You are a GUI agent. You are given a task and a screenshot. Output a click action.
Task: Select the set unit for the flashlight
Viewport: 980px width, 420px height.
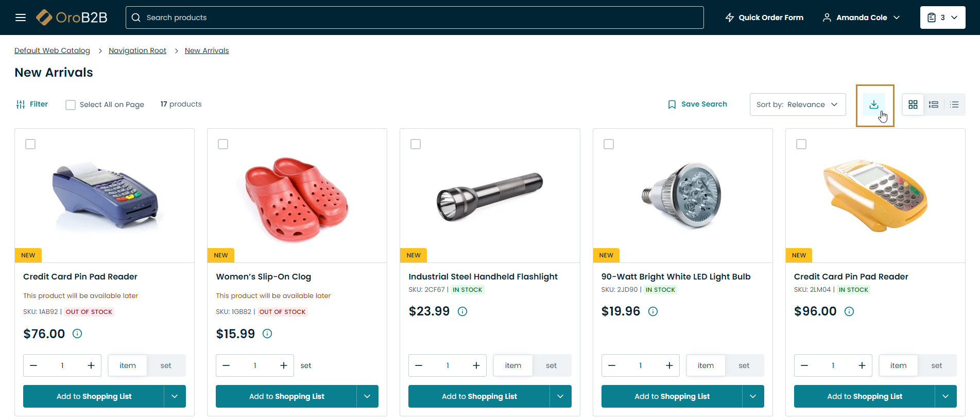[x=551, y=365]
